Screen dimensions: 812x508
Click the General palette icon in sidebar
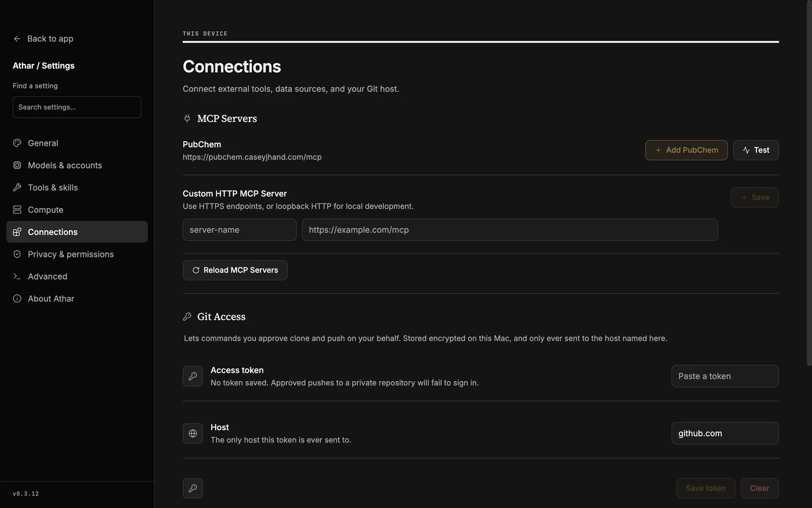coord(17,143)
